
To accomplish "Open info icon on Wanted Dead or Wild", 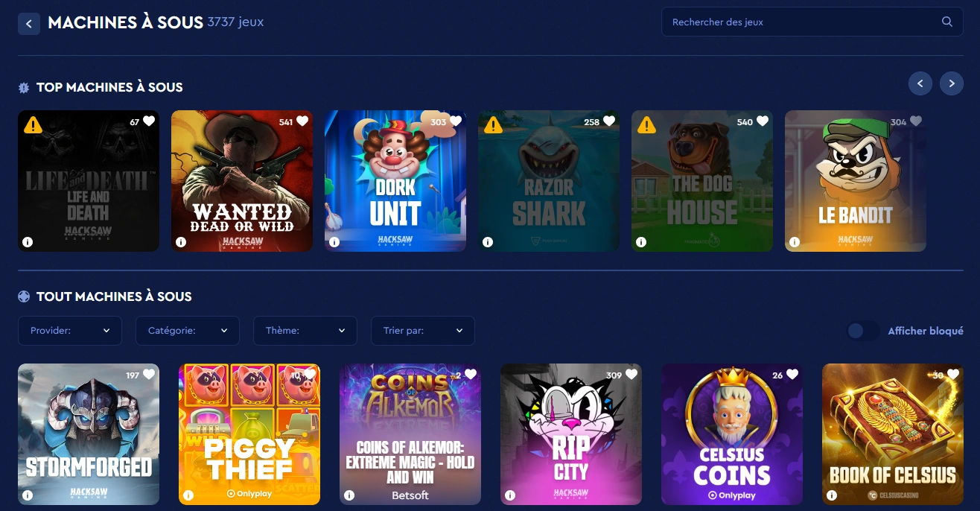I will 181,242.
